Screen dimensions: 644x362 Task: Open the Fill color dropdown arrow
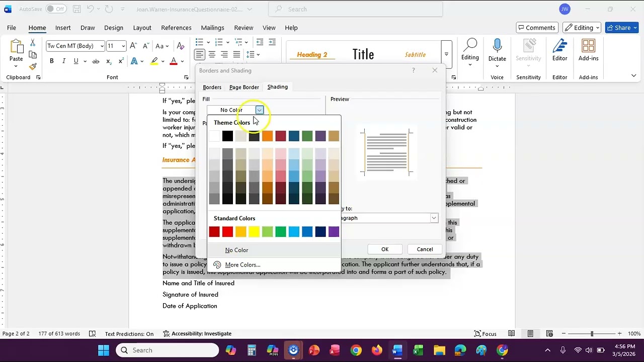[x=259, y=110]
